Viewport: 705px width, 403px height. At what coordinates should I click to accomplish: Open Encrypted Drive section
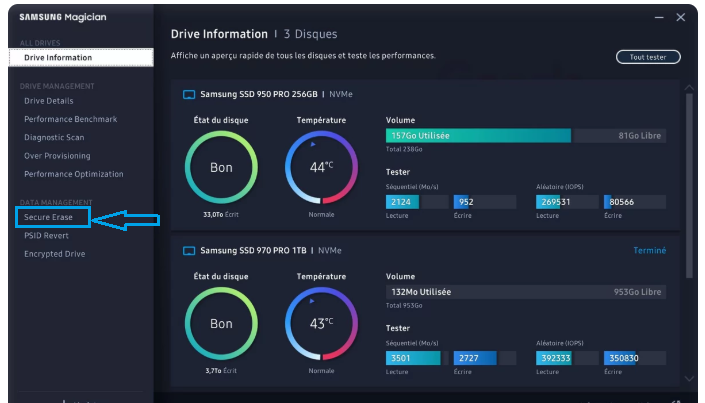coord(54,254)
